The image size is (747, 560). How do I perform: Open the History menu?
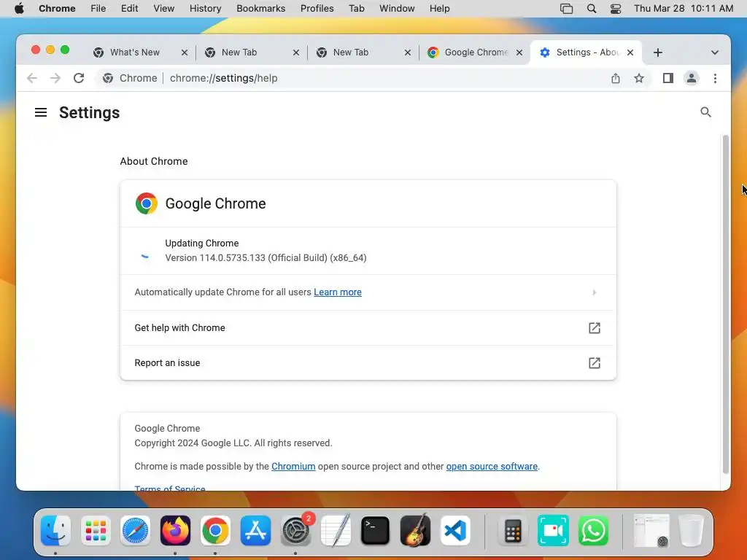point(205,9)
